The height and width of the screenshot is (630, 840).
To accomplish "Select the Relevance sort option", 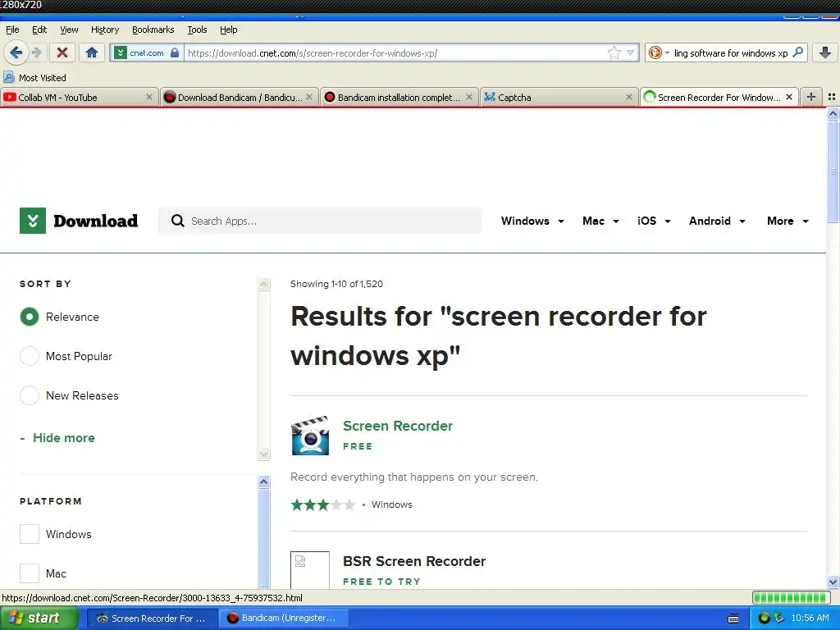I will 30,317.
